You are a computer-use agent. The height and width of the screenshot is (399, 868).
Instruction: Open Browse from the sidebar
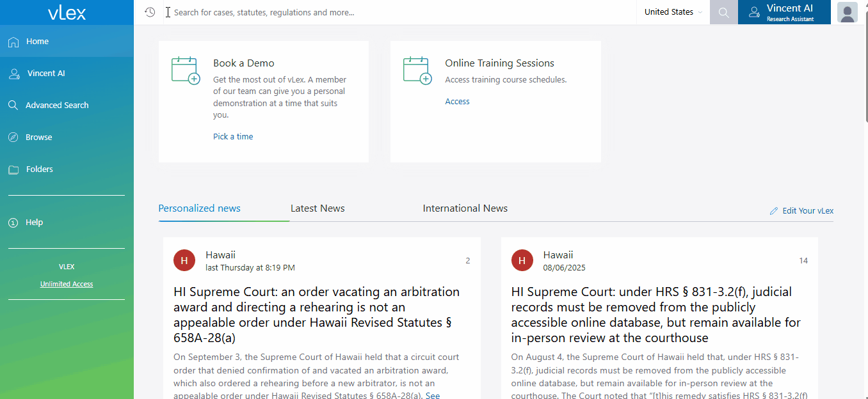pyautogui.click(x=39, y=137)
